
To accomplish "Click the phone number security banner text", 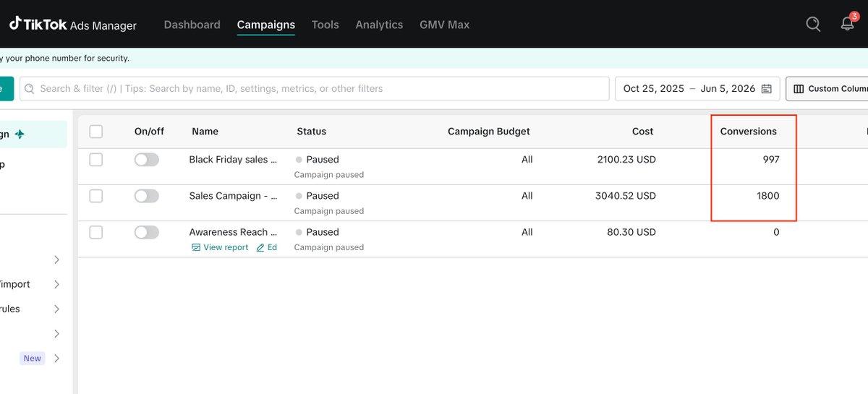I will 65,59.
